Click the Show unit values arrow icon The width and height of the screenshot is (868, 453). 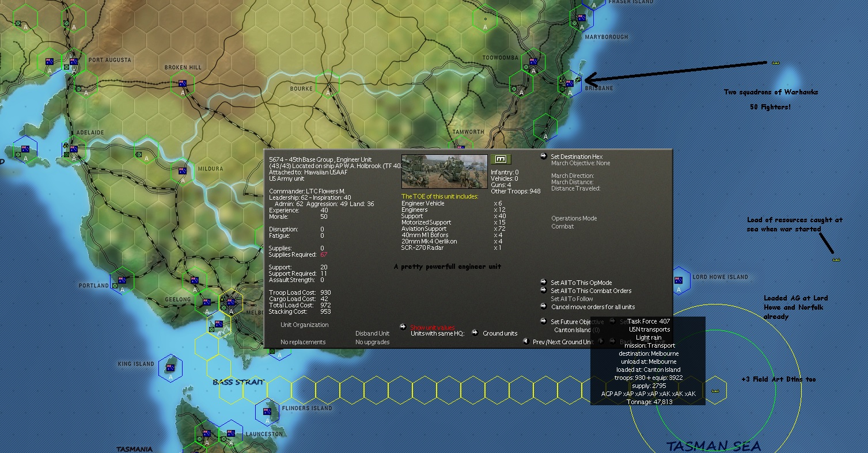[x=403, y=327]
